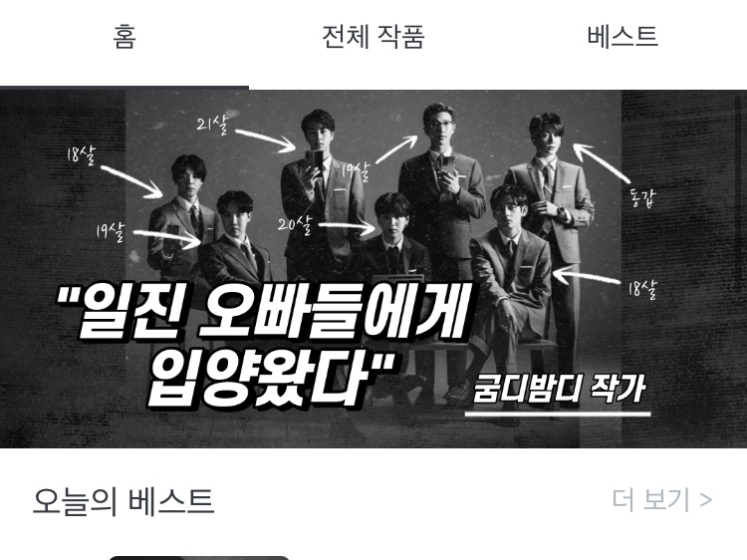The image size is (747, 560).
Task: Click the 20살 handwritten label
Action: [295, 224]
